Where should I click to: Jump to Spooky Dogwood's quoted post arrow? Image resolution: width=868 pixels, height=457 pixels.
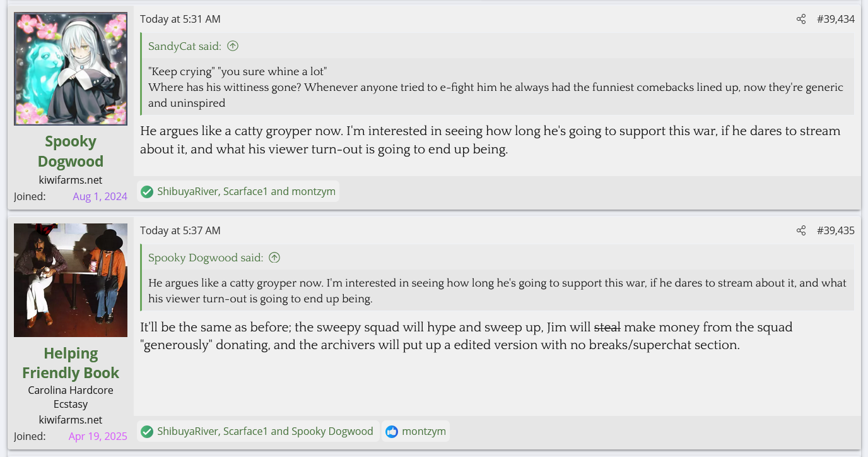pos(274,258)
